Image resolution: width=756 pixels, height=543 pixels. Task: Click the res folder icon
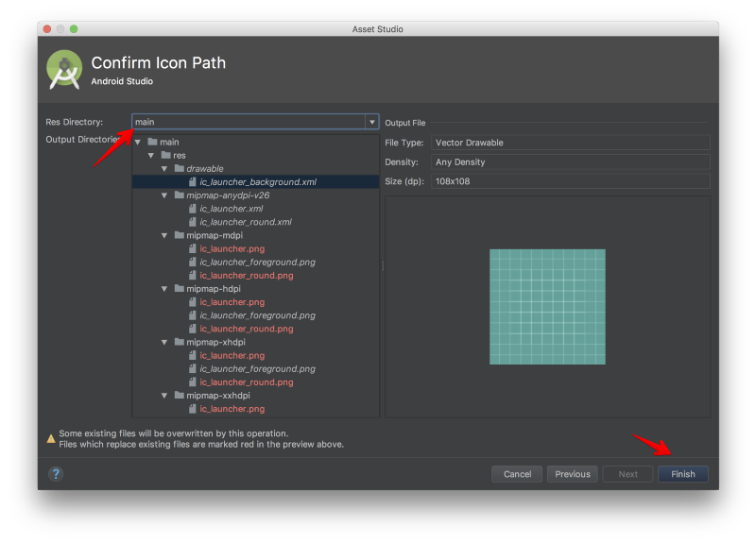(x=165, y=156)
